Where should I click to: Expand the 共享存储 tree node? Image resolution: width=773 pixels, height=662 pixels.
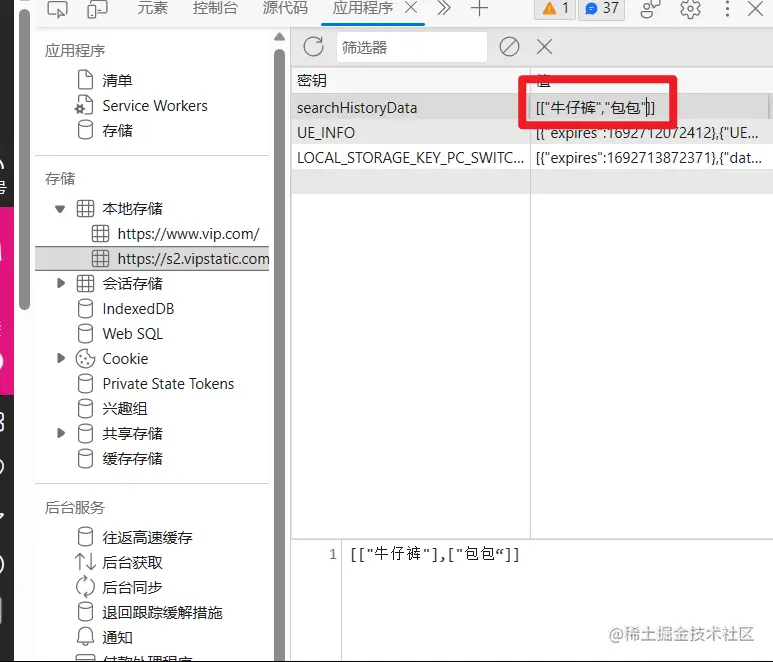[61, 433]
